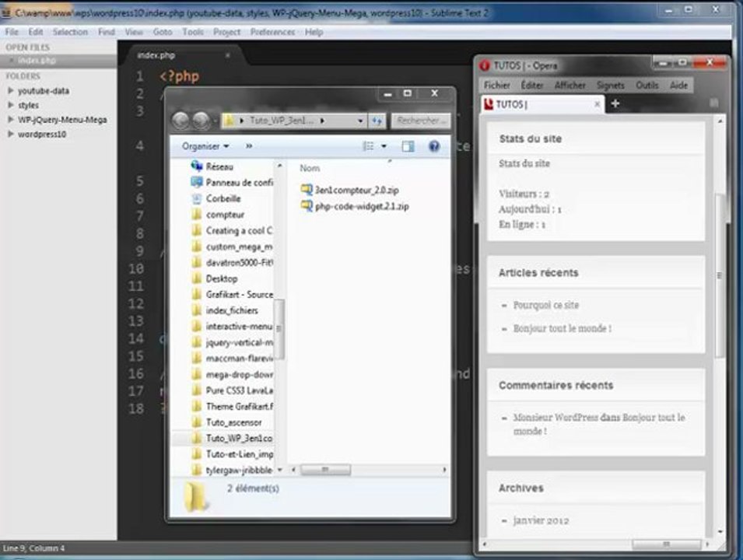Select php-code-widget.2.1.zip file
This screenshot has width=743, height=560.
click(x=355, y=207)
